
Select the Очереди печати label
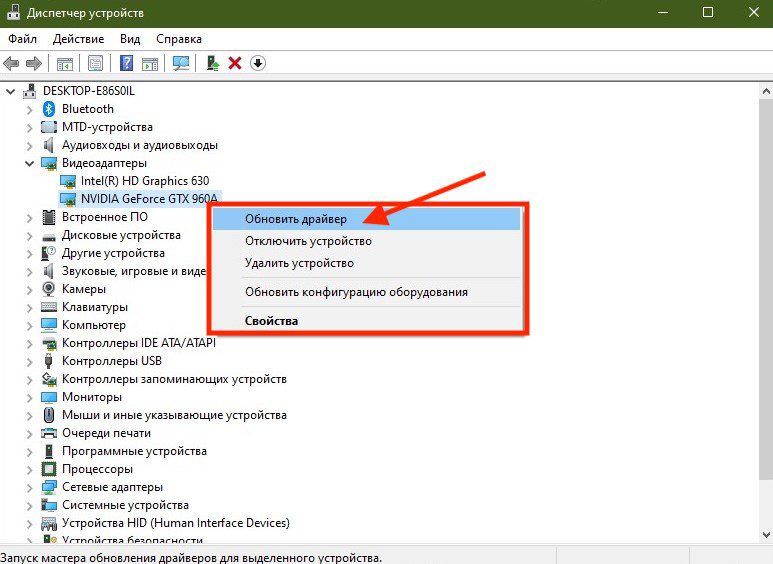point(106,433)
